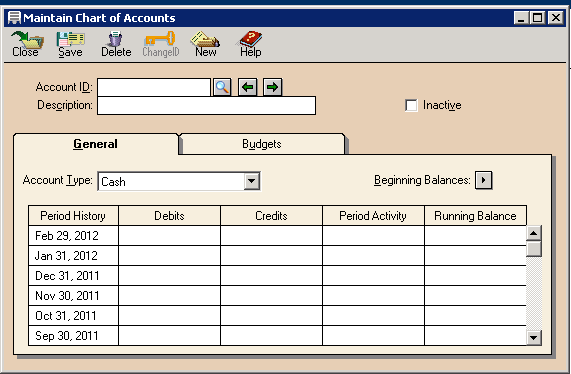
Task: Go to previous account with left arrow
Action: 248,87
